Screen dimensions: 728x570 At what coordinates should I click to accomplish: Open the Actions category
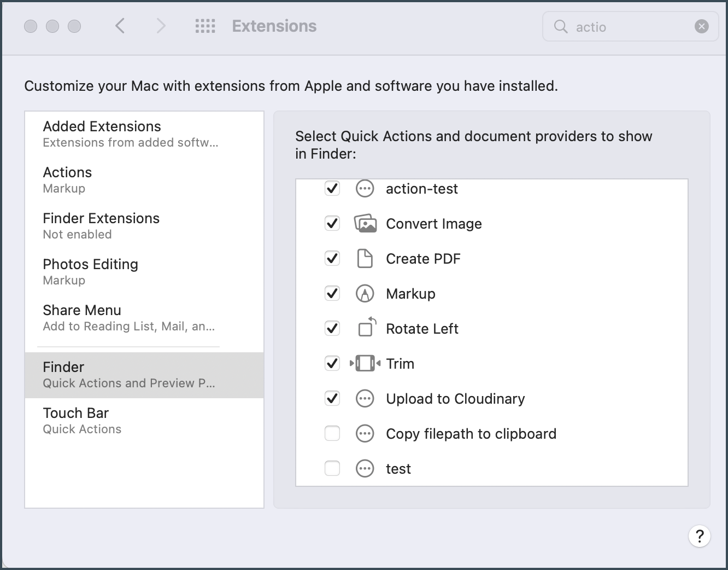(x=144, y=180)
